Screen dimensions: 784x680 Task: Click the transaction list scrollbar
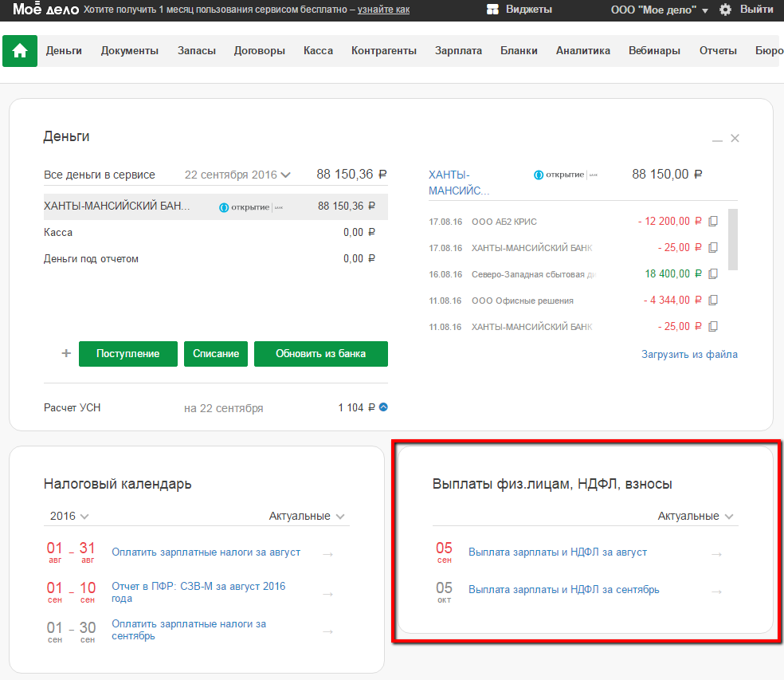pyautogui.click(x=733, y=239)
